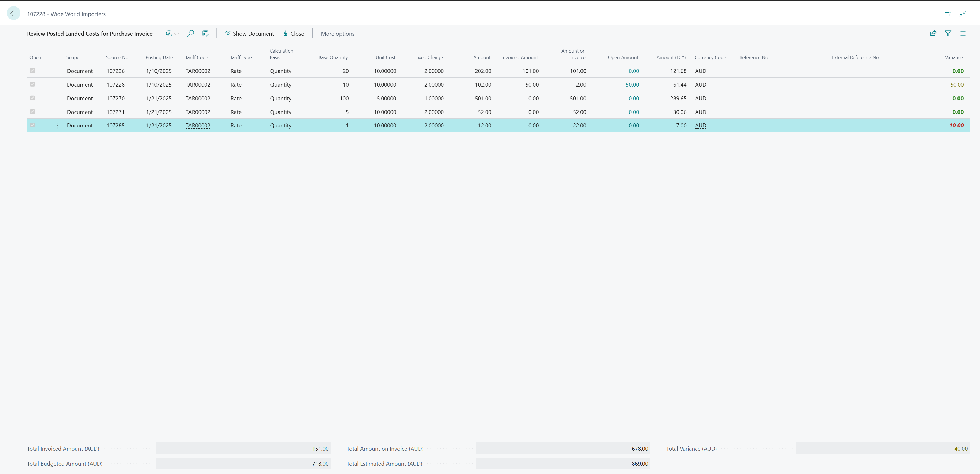This screenshot has height=474, width=980.
Task: Open the More options menu
Action: [x=338, y=34]
